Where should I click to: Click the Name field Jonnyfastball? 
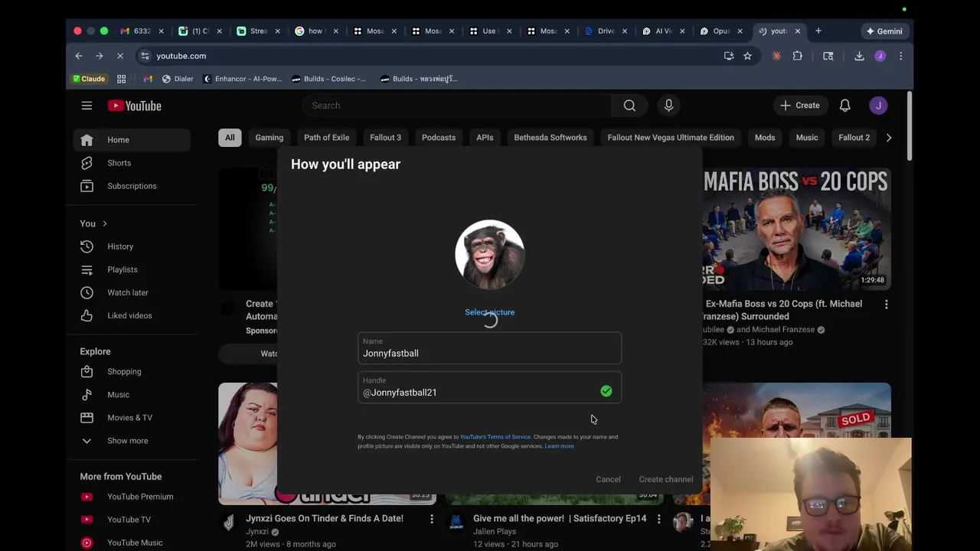[x=489, y=348]
